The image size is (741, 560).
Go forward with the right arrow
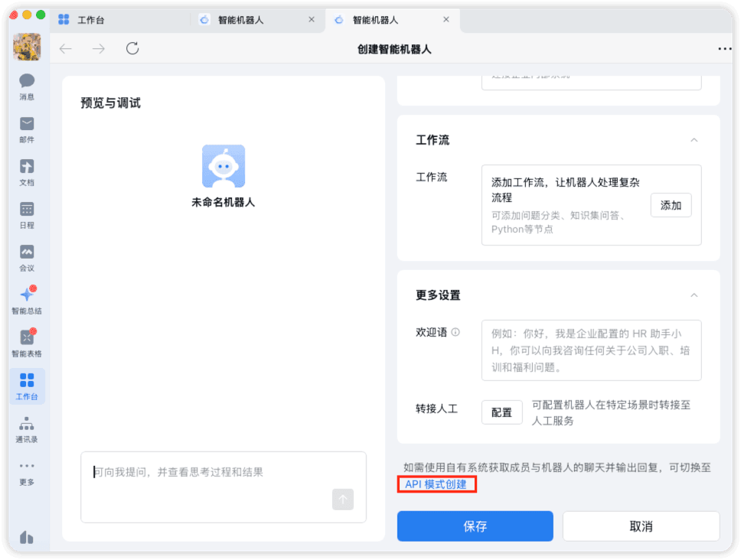pos(98,49)
